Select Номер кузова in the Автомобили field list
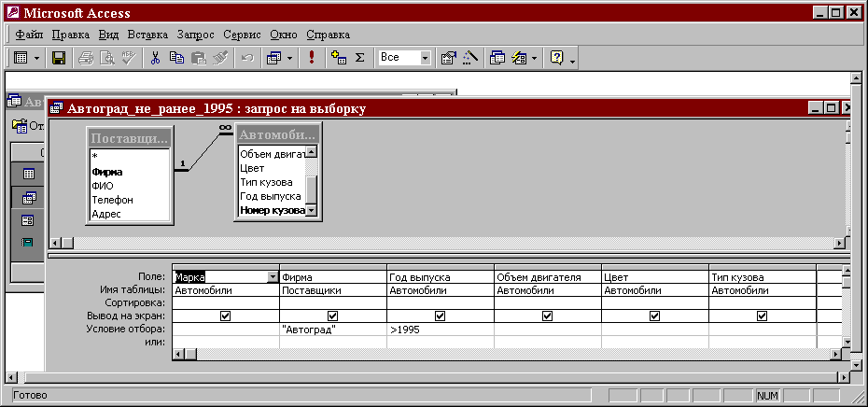The width and height of the screenshot is (868, 407). [x=272, y=210]
